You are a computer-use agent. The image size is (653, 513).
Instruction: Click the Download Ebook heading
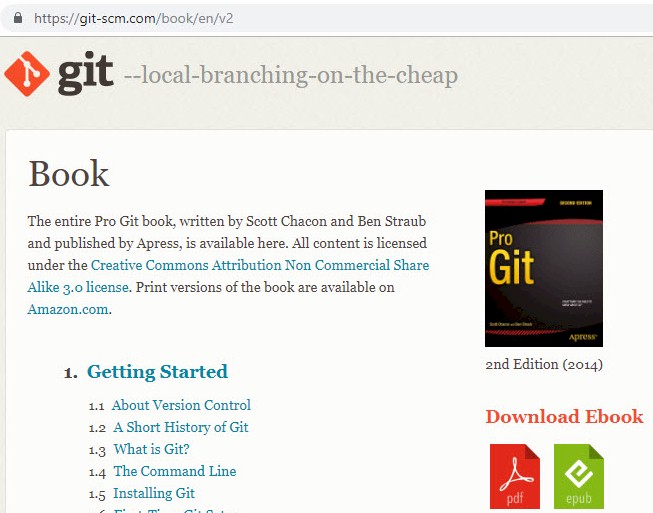pos(564,416)
